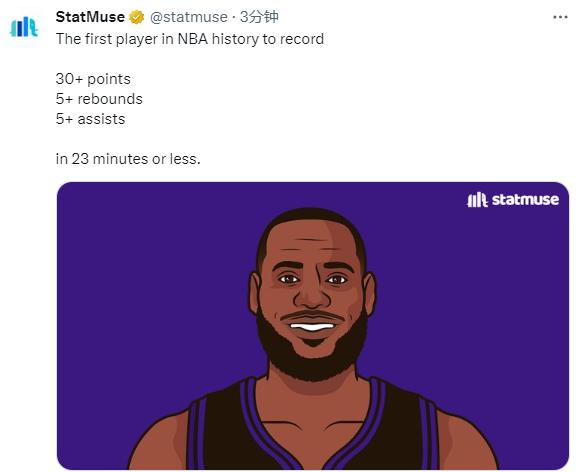Click the '30+ points' line
The height and width of the screenshot is (472, 578).
point(93,79)
